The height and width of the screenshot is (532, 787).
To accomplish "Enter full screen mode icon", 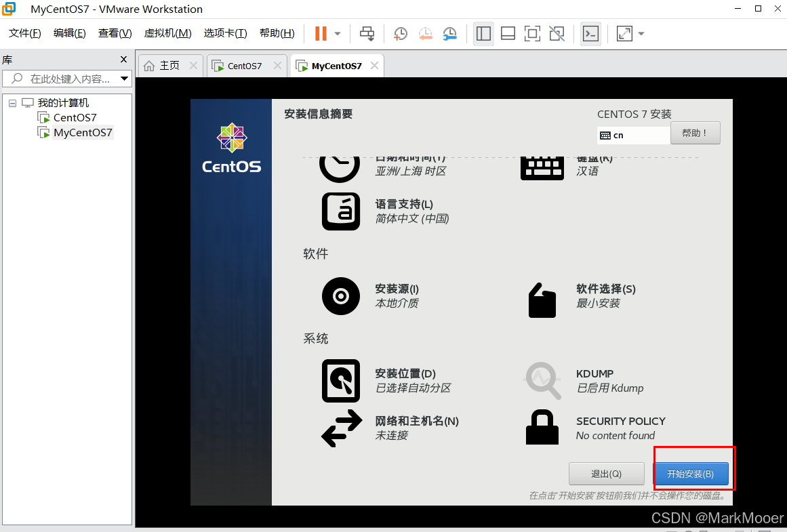I will (x=533, y=34).
